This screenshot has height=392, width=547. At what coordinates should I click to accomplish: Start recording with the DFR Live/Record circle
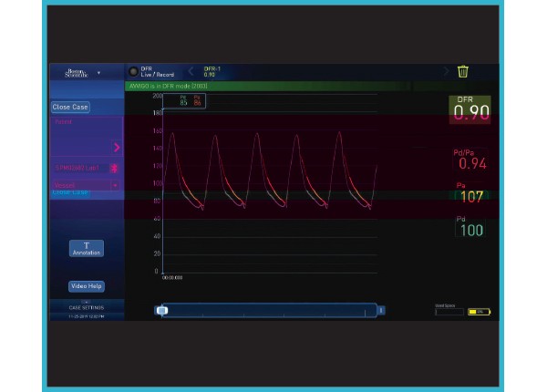(x=133, y=71)
